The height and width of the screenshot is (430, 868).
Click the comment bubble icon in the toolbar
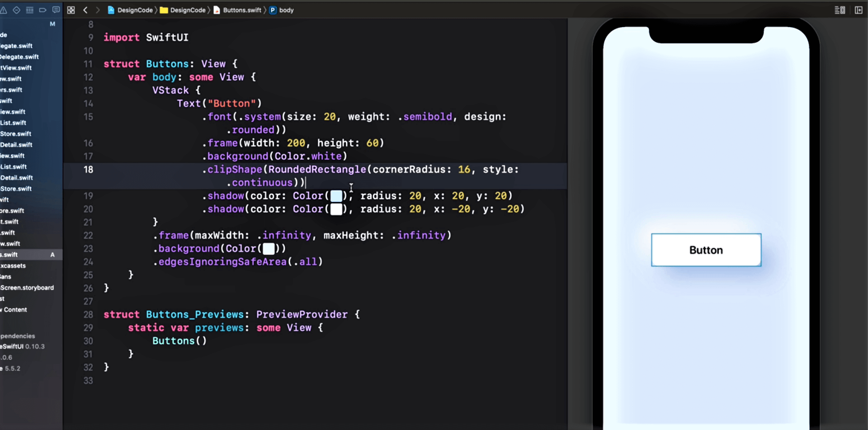click(57, 10)
